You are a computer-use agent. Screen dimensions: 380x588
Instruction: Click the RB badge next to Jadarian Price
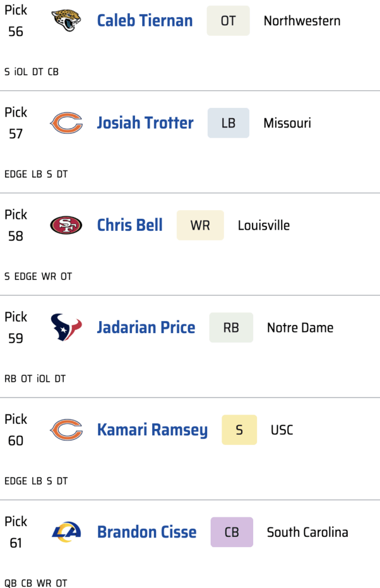point(231,327)
